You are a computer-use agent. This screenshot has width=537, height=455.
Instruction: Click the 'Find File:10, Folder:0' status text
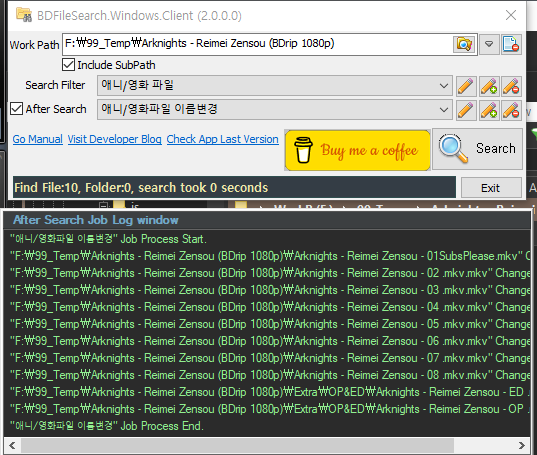(141, 188)
